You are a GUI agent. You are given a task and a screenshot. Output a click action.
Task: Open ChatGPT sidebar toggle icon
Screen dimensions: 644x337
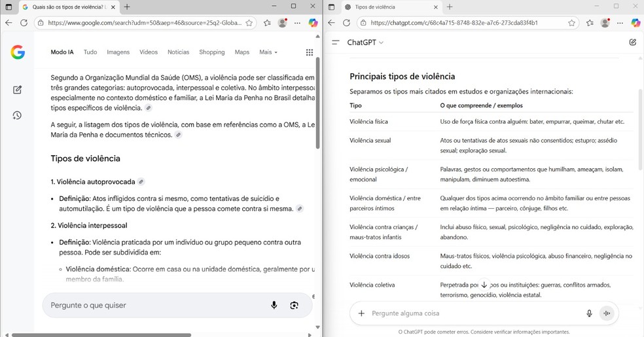click(336, 43)
